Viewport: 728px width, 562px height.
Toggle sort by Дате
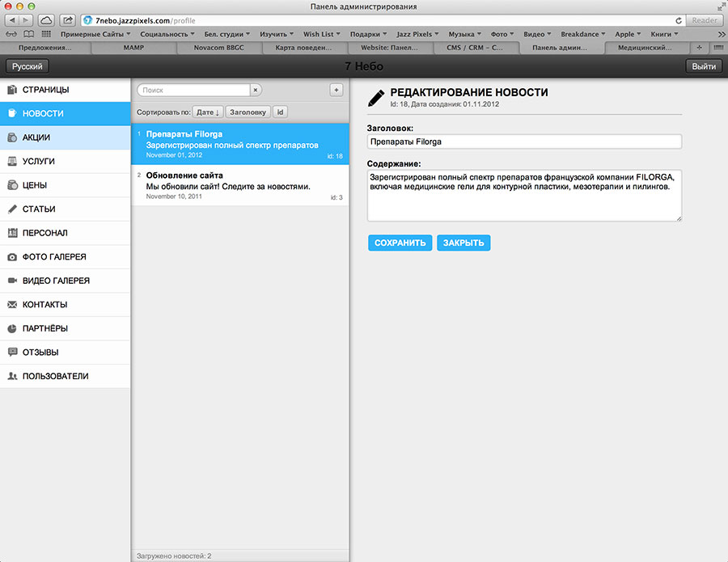[x=208, y=112]
